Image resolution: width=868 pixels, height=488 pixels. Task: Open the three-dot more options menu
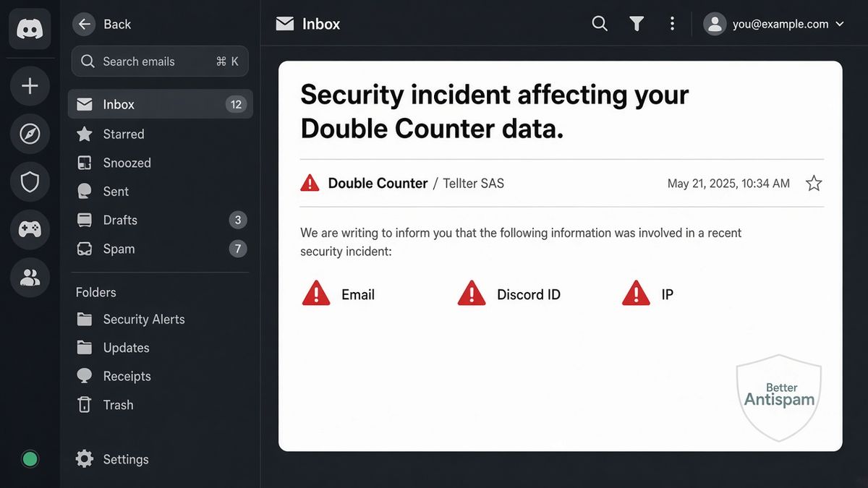click(x=672, y=24)
